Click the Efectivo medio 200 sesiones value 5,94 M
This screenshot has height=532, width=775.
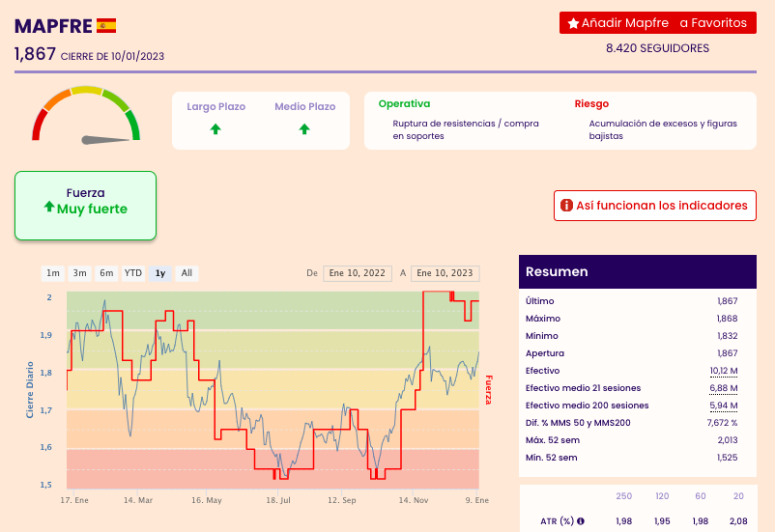click(724, 406)
